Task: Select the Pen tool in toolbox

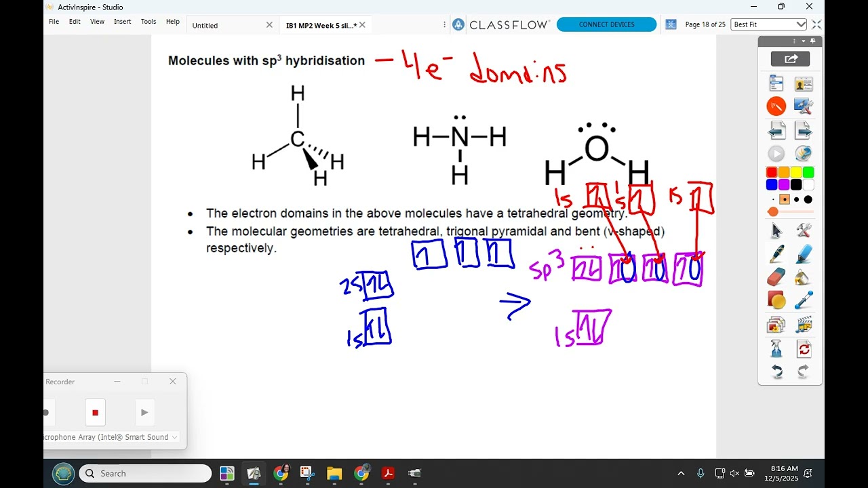Action: coord(776,254)
